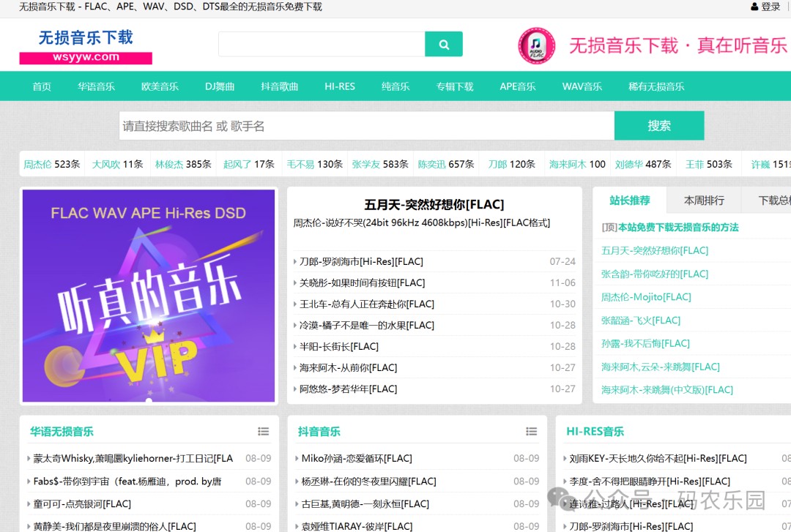Viewport: 791px width, 532px height.
Task: Go to 欧美音乐 in the navigation bar
Action: (160, 86)
